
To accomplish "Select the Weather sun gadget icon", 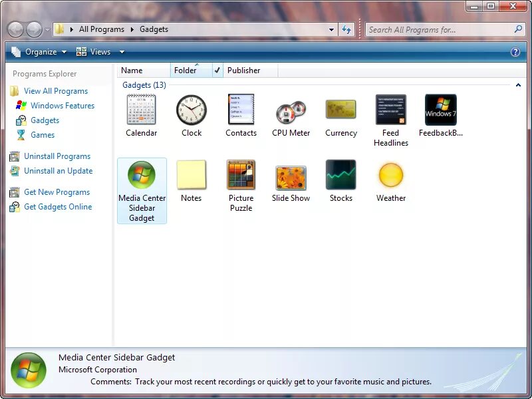I will 391,175.
